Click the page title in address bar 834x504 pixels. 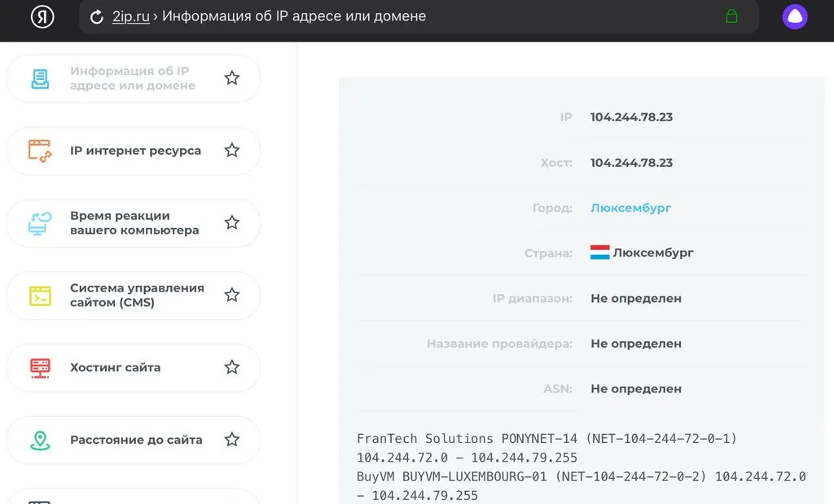tap(293, 16)
